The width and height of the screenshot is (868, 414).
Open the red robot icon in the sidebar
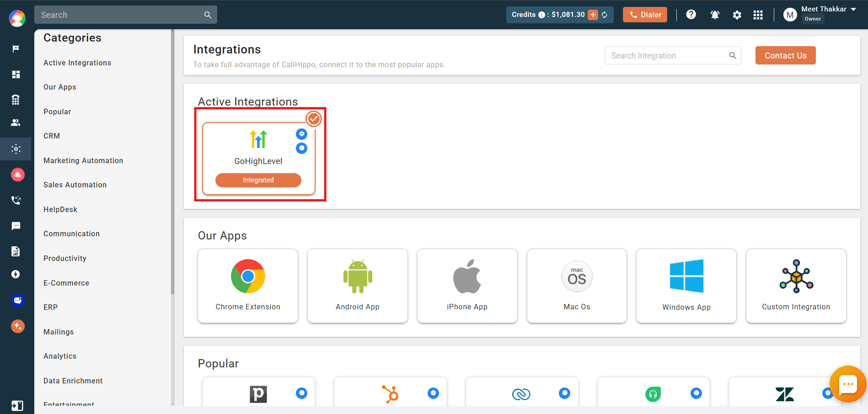pos(17,175)
